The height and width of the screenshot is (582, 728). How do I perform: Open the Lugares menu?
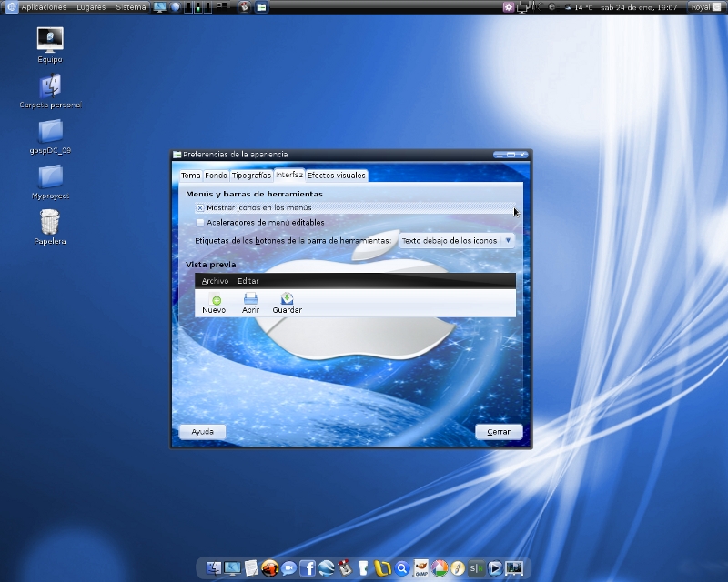[91, 7]
